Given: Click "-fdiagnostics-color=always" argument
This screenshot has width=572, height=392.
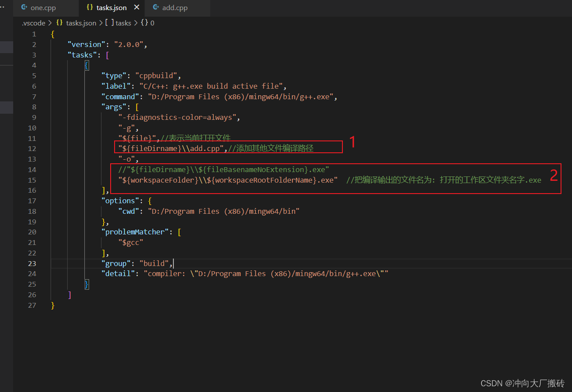Looking at the screenshot, I should coord(177,117).
